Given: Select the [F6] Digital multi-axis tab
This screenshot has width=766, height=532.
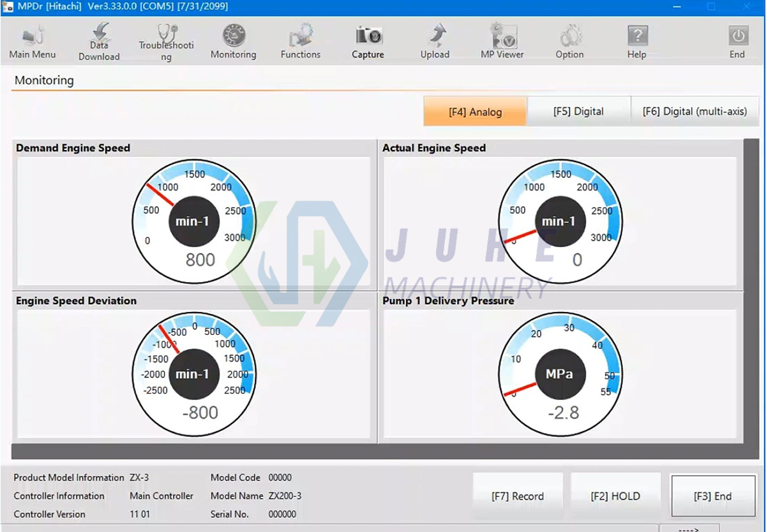Looking at the screenshot, I should 695,111.
